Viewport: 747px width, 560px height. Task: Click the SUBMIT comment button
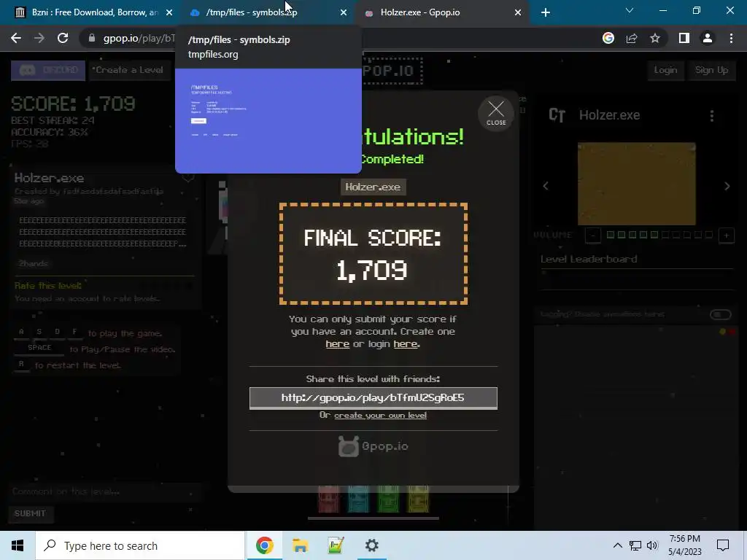pyautogui.click(x=30, y=513)
